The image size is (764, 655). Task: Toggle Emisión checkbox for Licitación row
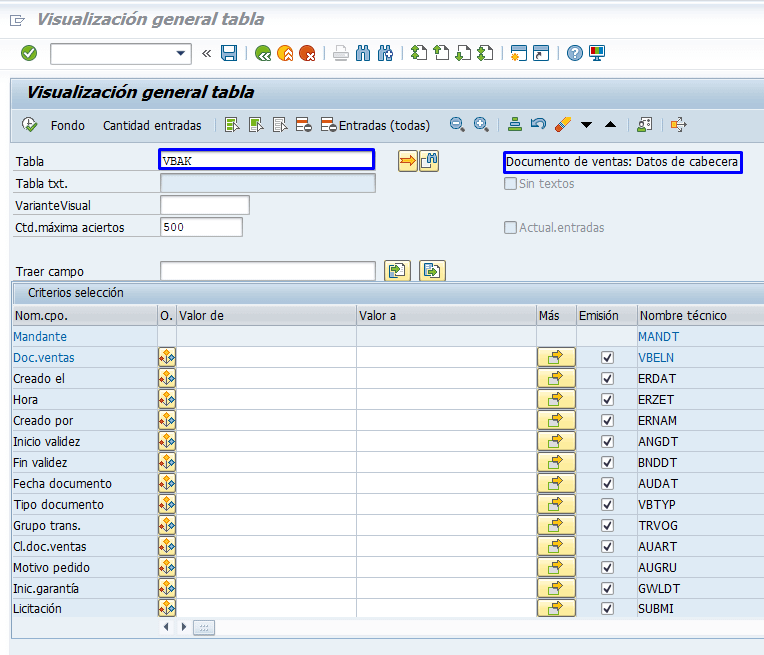click(x=607, y=609)
